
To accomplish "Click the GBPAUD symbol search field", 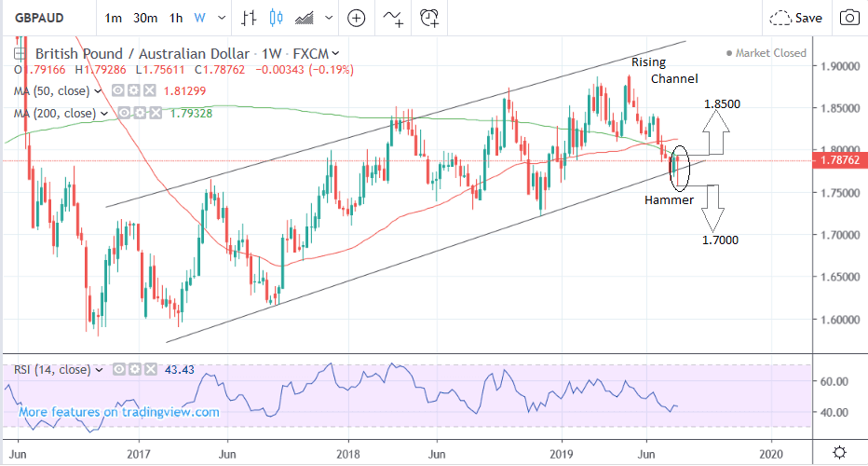I will coord(47,18).
